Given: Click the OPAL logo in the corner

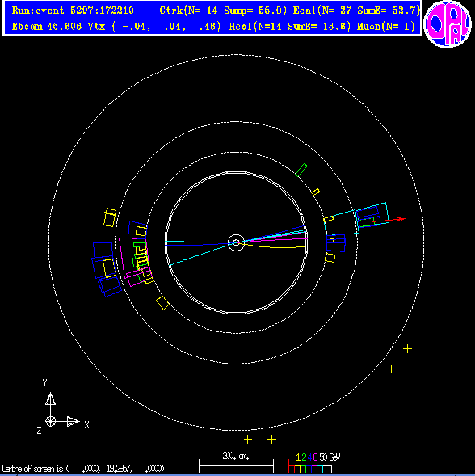Looking at the screenshot, I should (x=448, y=23).
